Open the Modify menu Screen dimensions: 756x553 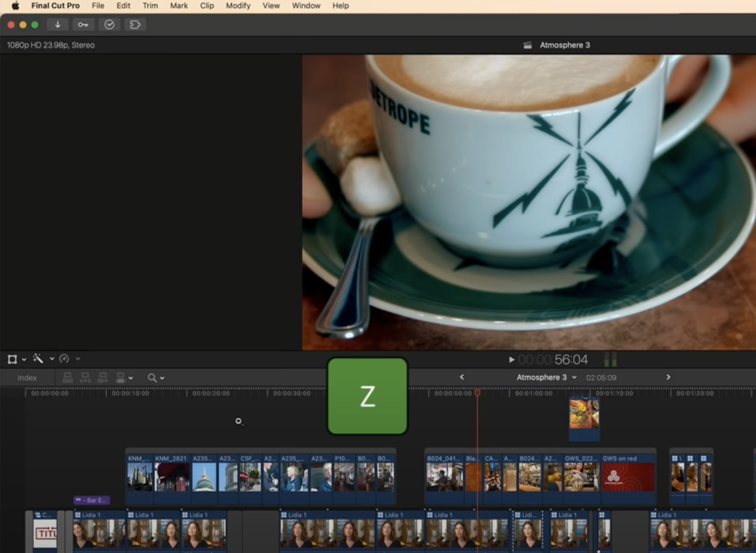pos(238,5)
